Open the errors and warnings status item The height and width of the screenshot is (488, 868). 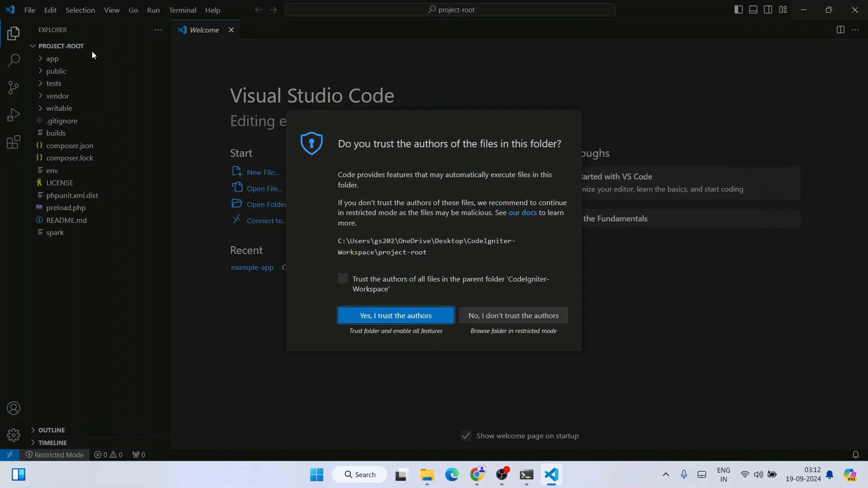pos(108,455)
